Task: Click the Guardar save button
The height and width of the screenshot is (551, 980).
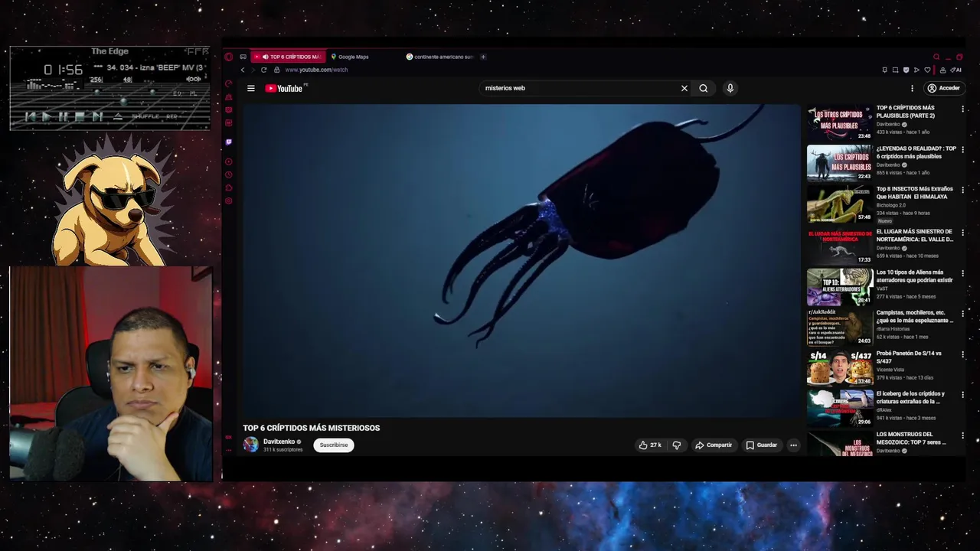Action: tap(761, 445)
